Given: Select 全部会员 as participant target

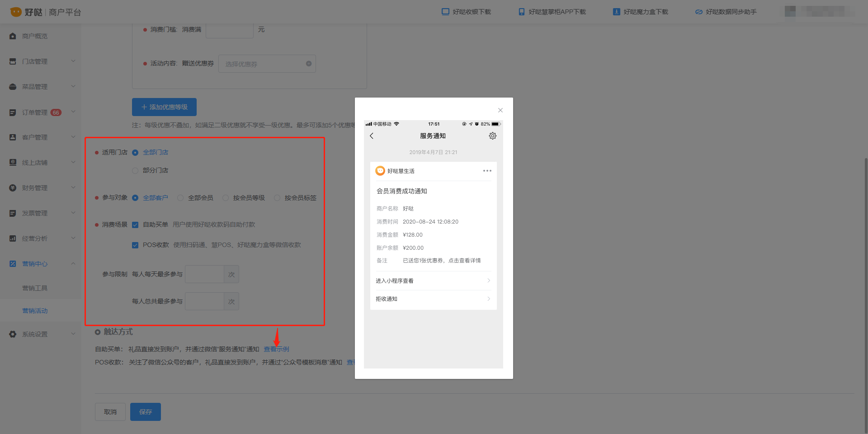Looking at the screenshot, I should point(180,198).
